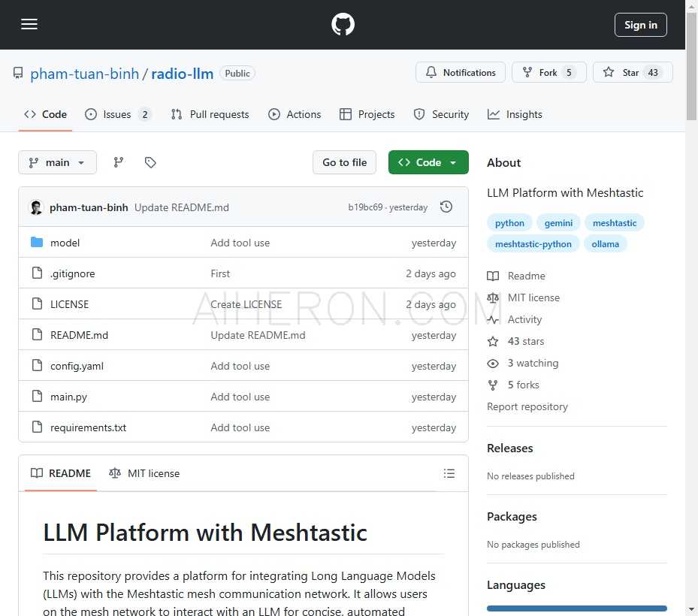View tags via the tag icon
Screen dimensions: 698x616
150,162
